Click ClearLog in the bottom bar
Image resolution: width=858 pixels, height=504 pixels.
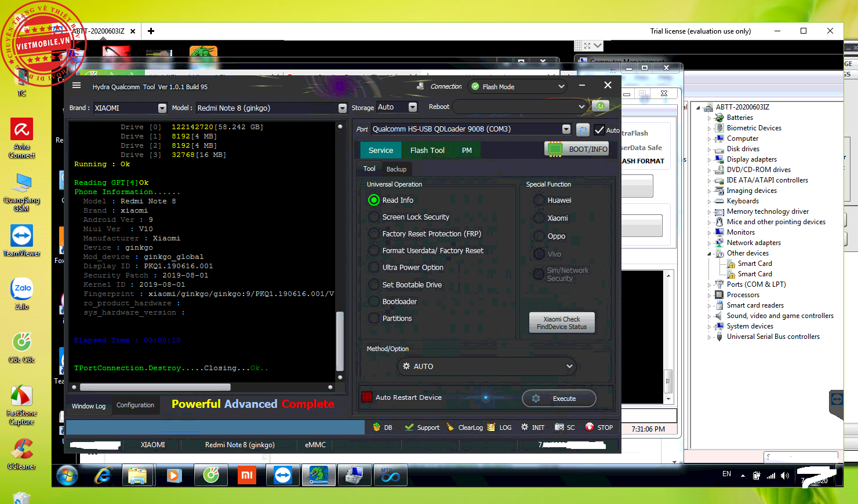pyautogui.click(x=464, y=428)
